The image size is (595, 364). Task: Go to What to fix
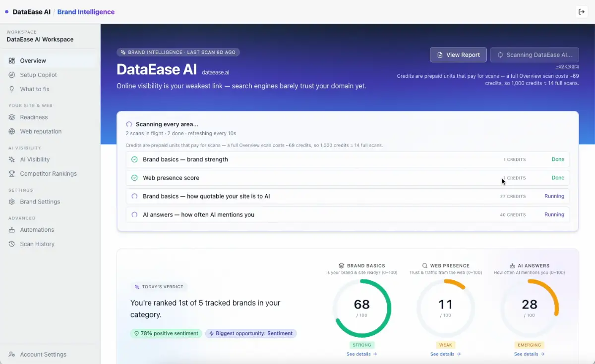[x=50, y=90]
